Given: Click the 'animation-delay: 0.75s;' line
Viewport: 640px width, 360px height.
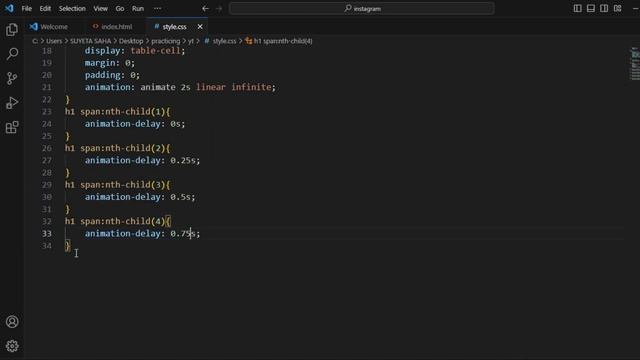Looking at the screenshot, I should tap(142, 233).
